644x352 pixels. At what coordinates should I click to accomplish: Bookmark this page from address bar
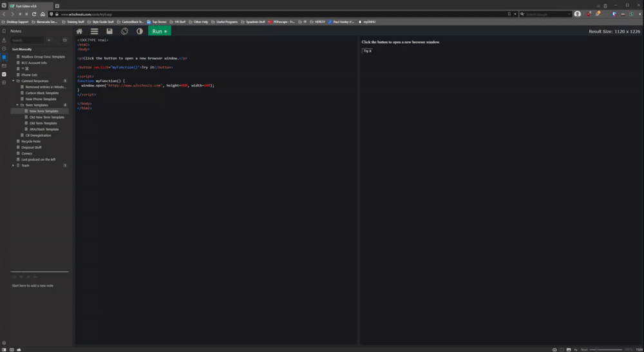509,14
